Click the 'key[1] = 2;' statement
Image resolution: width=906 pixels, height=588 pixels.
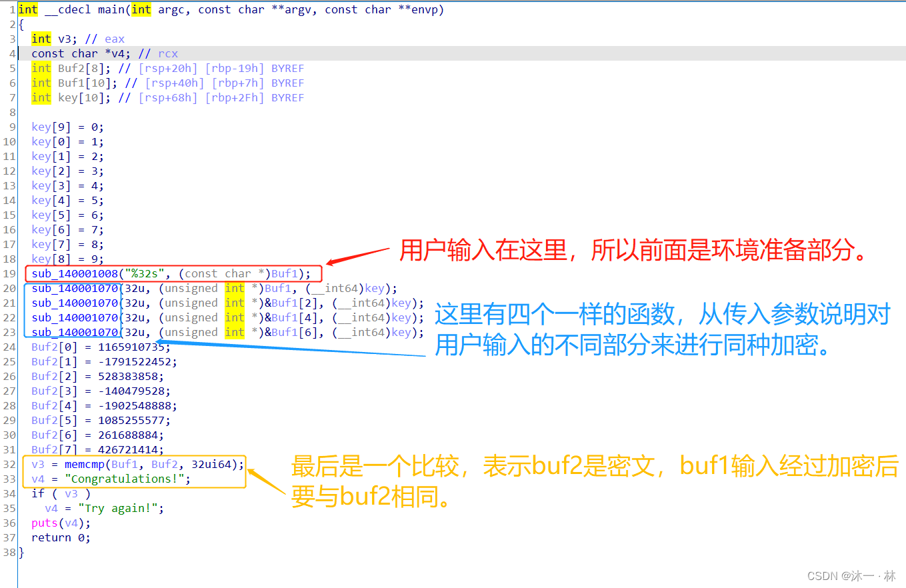(68, 156)
